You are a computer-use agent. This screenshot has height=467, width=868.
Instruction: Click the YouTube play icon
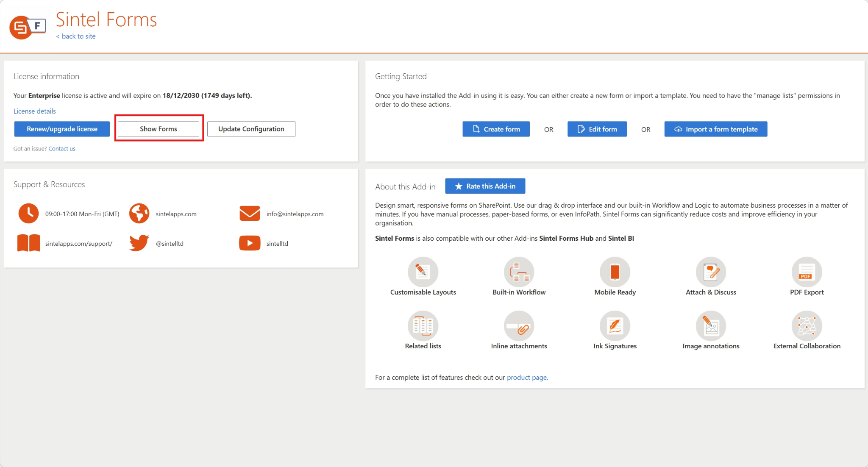(x=250, y=243)
